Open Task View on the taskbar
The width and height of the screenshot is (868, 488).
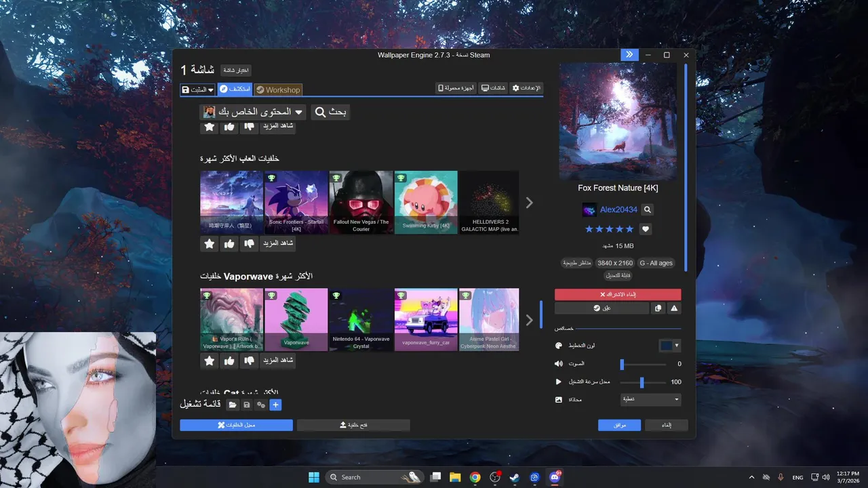click(435, 477)
